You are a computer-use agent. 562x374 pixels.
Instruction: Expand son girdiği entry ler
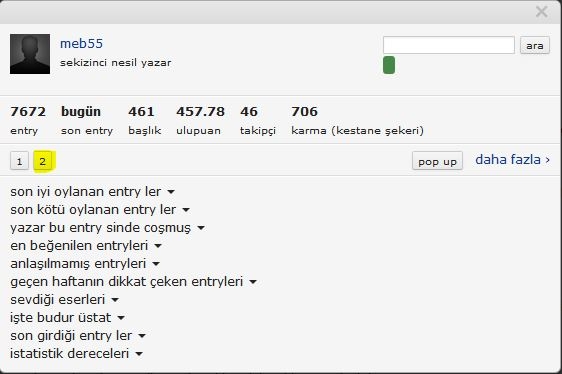coord(78,336)
